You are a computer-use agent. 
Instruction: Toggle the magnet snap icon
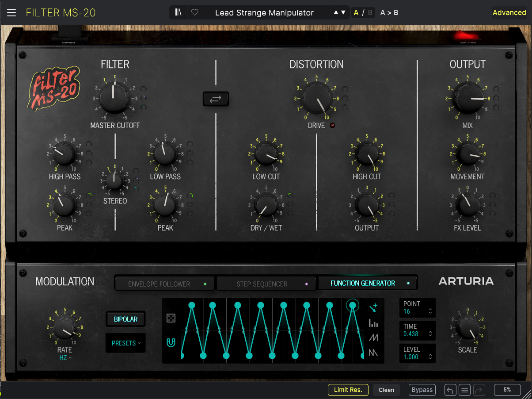[x=171, y=342]
